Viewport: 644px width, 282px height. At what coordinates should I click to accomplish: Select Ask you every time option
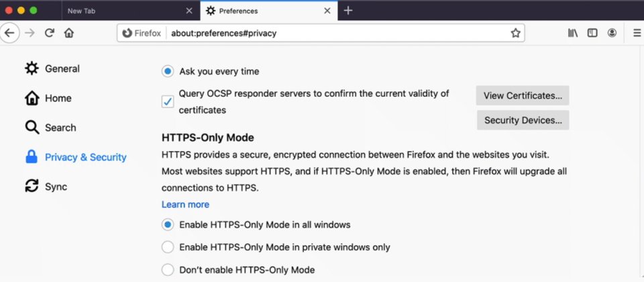click(x=168, y=71)
